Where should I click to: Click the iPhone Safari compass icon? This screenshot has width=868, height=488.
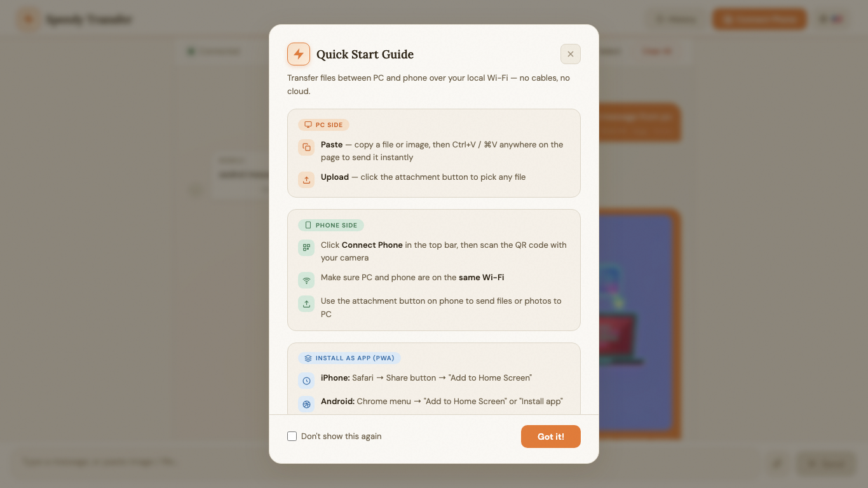click(x=306, y=381)
